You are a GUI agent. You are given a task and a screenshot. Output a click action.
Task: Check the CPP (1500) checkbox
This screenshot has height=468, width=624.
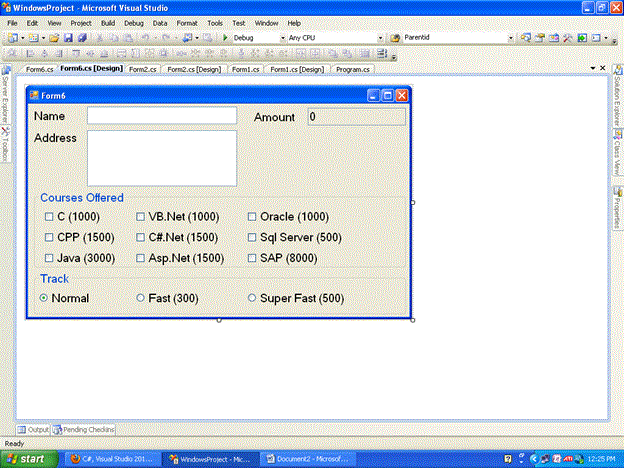[49, 237]
